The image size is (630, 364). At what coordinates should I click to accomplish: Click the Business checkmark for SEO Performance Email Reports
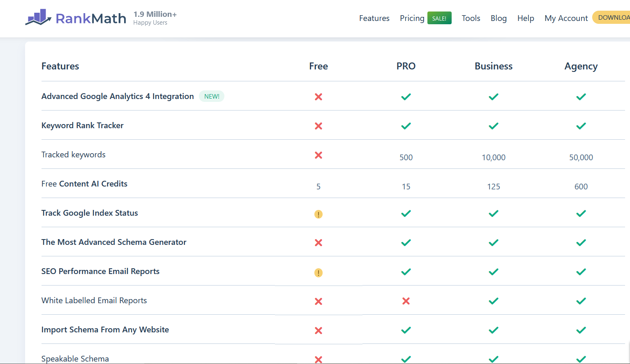pyautogui.click(x=494, y=272)
